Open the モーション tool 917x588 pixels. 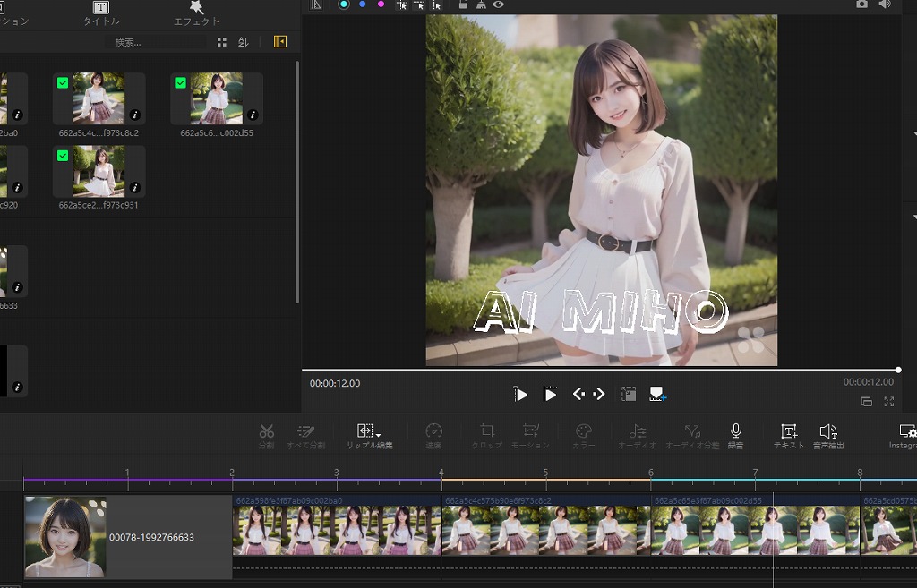530,436
